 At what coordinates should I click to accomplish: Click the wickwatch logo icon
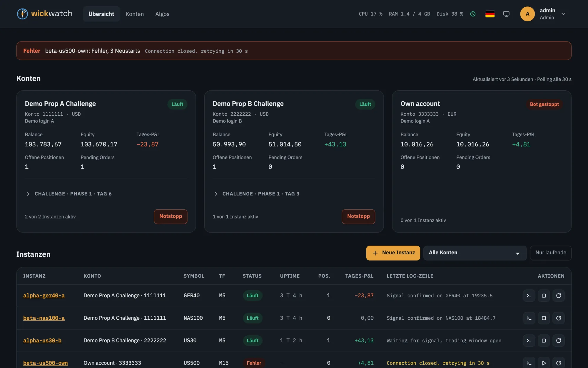[22, 14]
